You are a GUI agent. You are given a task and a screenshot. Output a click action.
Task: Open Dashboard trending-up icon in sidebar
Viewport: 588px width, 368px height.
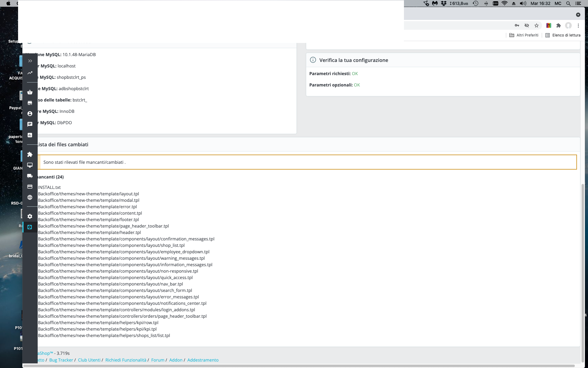tap(30, 73)
